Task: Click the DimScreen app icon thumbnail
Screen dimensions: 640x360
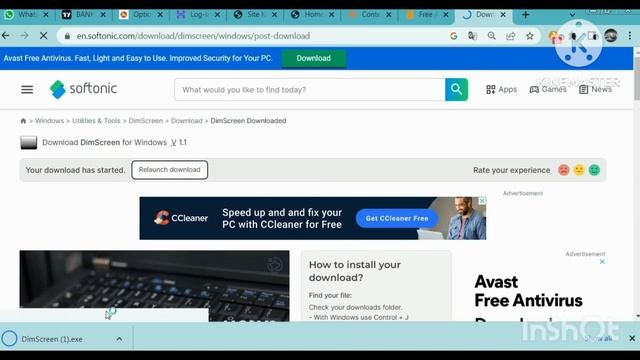Action: (x=29, y=142)
